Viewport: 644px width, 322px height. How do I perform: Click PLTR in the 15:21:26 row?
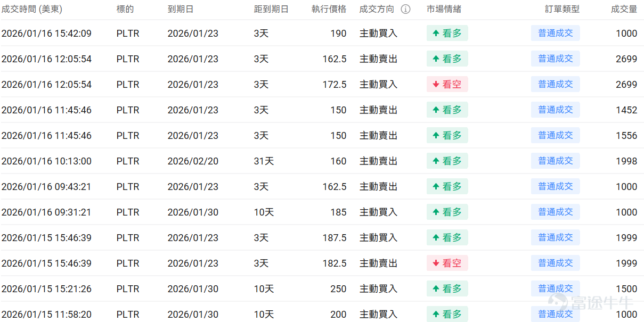pyautogui.click(x=128, y=289)
